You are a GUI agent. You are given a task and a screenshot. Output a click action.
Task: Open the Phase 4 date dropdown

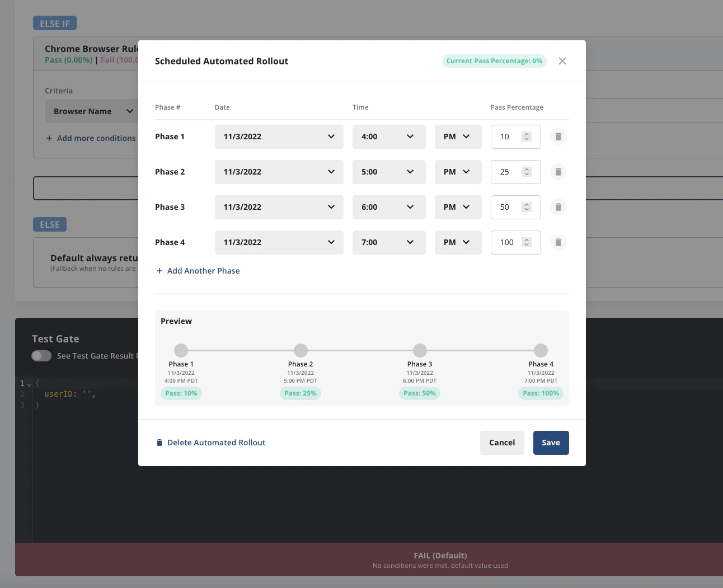[x=279, y=242]
